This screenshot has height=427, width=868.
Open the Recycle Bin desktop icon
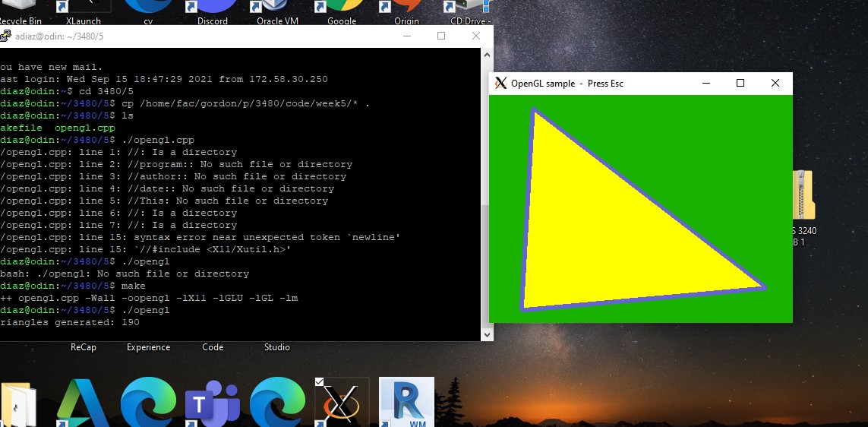20,12
